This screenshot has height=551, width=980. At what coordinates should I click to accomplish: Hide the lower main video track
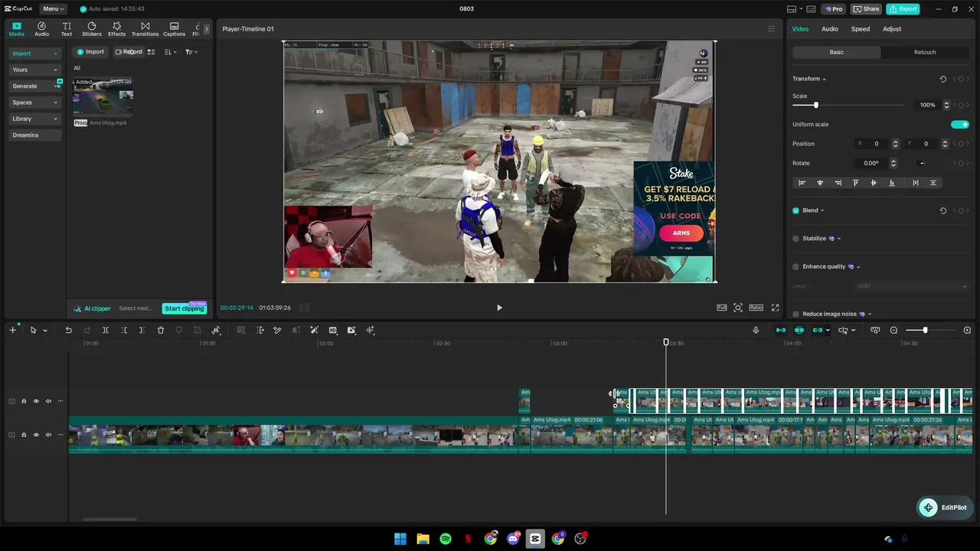[36, 435]
